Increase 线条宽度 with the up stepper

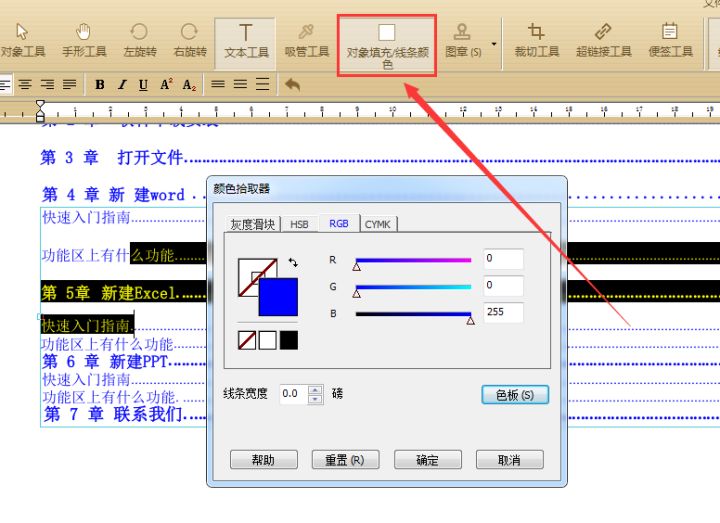click(x=316, y=389)
